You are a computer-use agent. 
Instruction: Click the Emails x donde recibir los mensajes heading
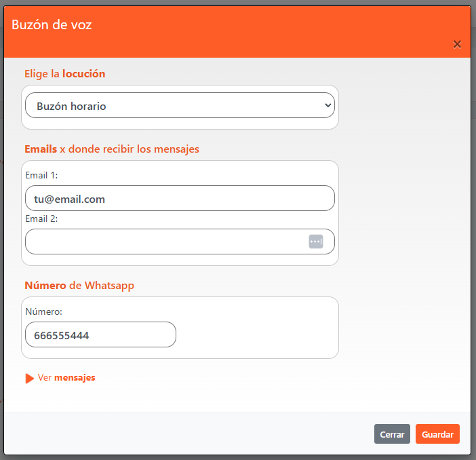click(112, 149)
